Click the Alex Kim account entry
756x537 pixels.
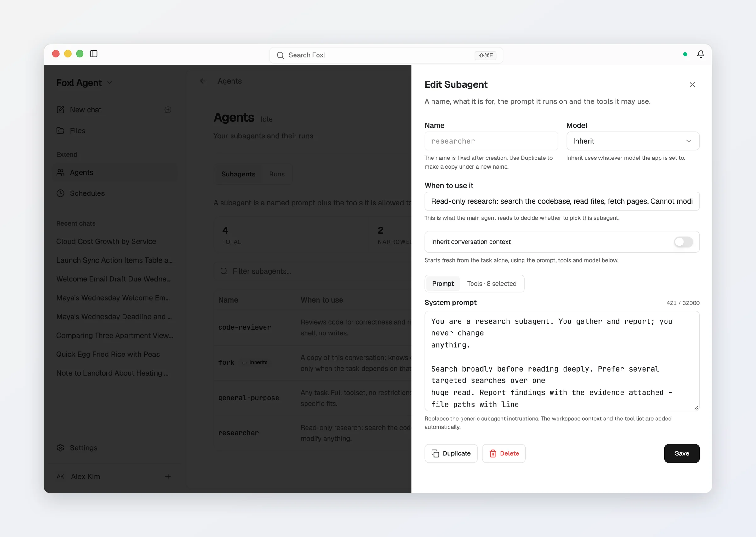click(x=85, y=476)
